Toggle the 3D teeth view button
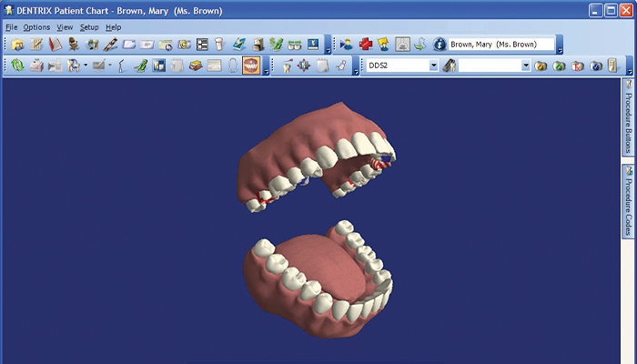 tap(251, 66)
